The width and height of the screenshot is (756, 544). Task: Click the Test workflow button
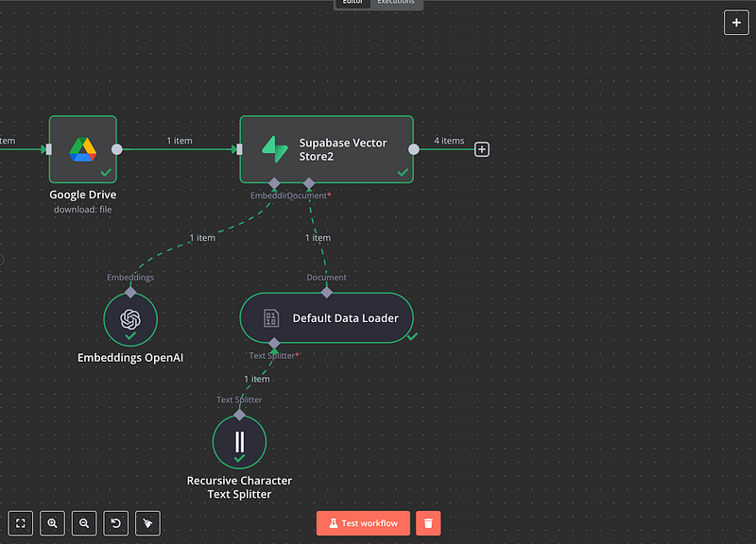coord(363,523)
